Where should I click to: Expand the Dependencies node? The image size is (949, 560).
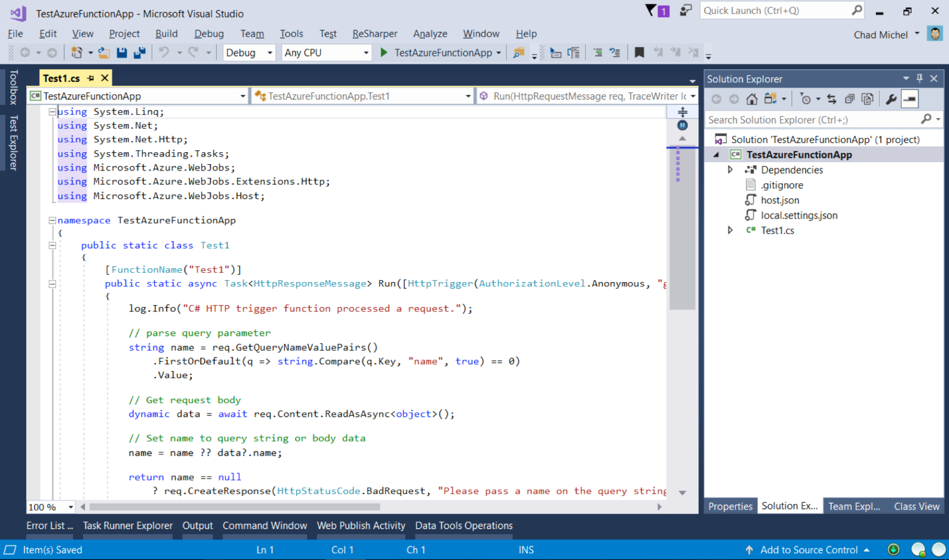pos(730,170)
